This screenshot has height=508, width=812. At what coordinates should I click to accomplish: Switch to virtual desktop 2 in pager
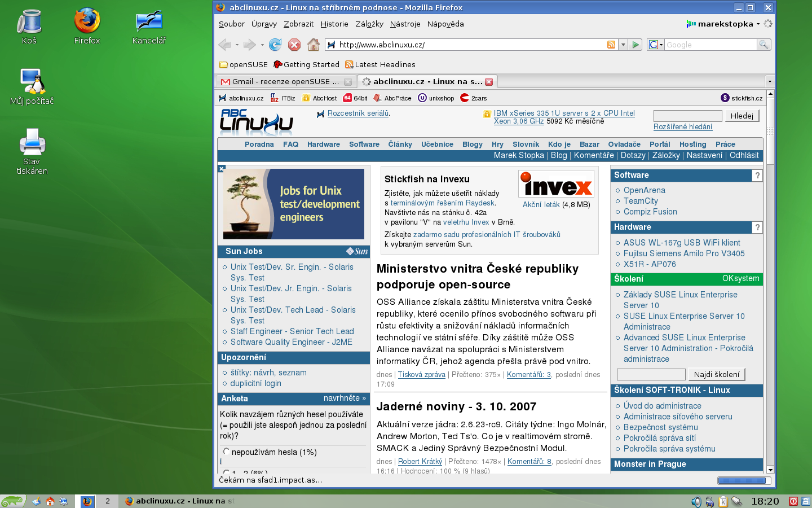pyautogui.click(x=107, y=501)
